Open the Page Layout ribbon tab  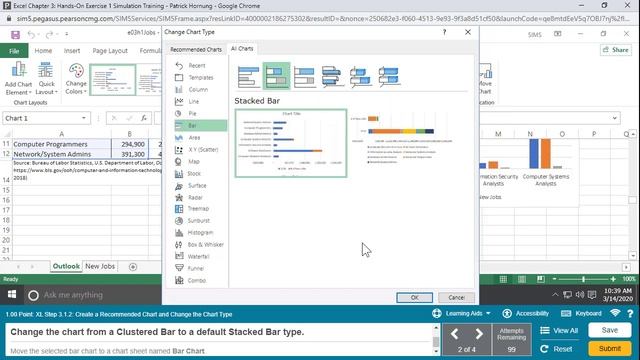[x=110, y=51]
